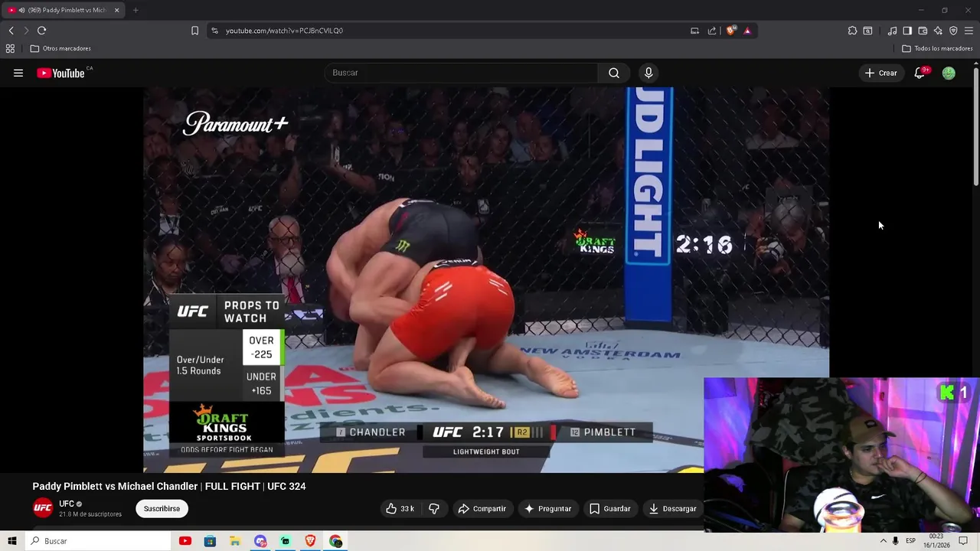980x551 pixels.
Task: Open Todos los marcadores folder
Action: pyautogui.click(x=937, y=48)
